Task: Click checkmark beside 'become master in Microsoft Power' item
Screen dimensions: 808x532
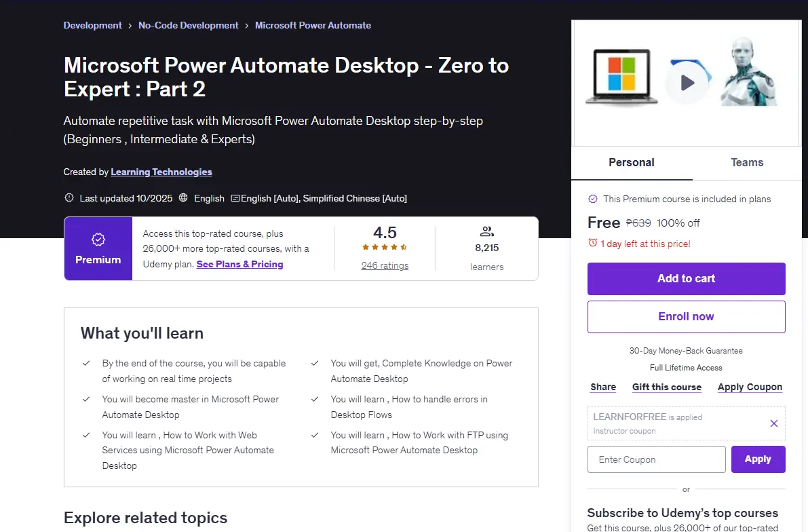Action: [87, 400]
